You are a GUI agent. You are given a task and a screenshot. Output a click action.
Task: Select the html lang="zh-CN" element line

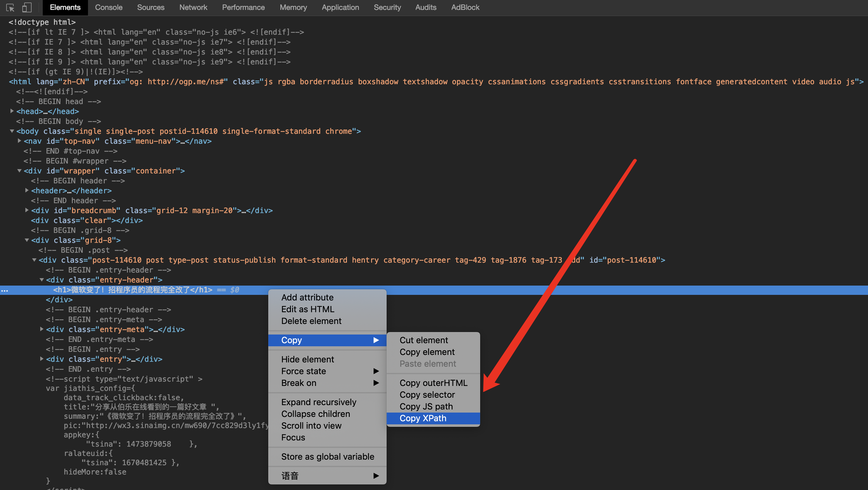(x=436, y=81)
